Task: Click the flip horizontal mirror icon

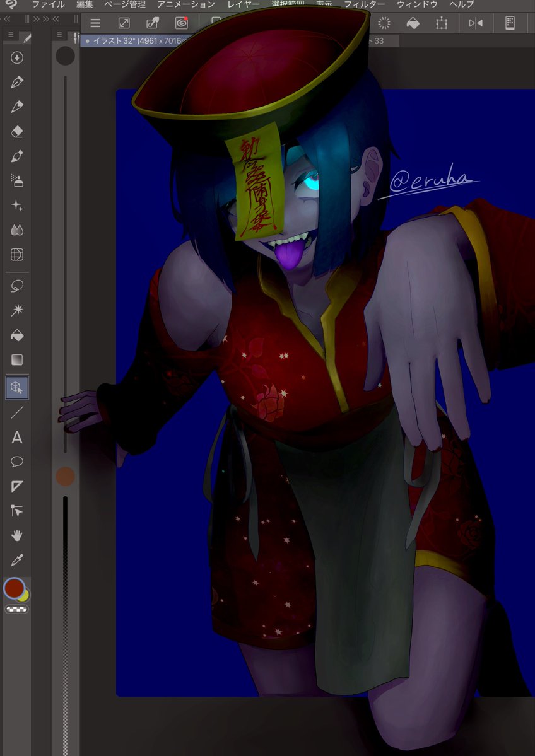Action: coord(475,23)
